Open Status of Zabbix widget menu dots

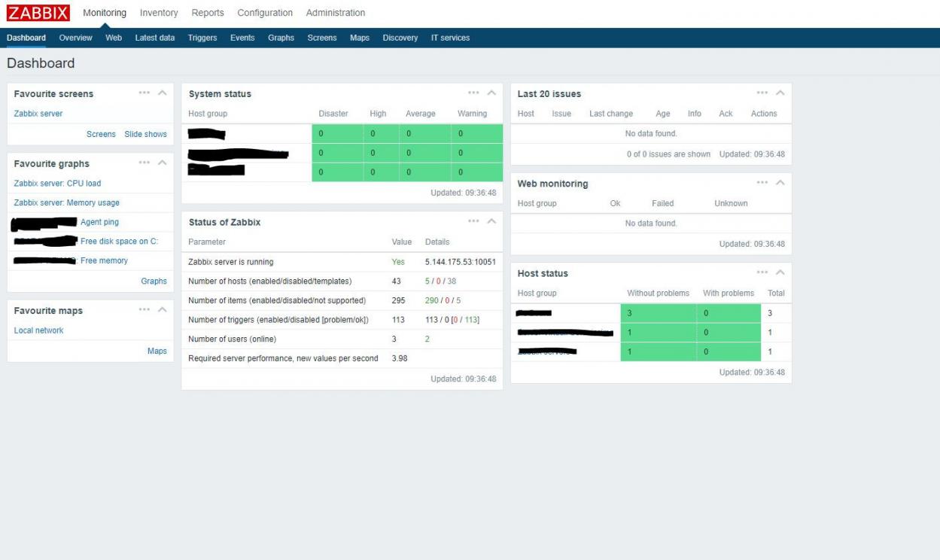(473, 221)
